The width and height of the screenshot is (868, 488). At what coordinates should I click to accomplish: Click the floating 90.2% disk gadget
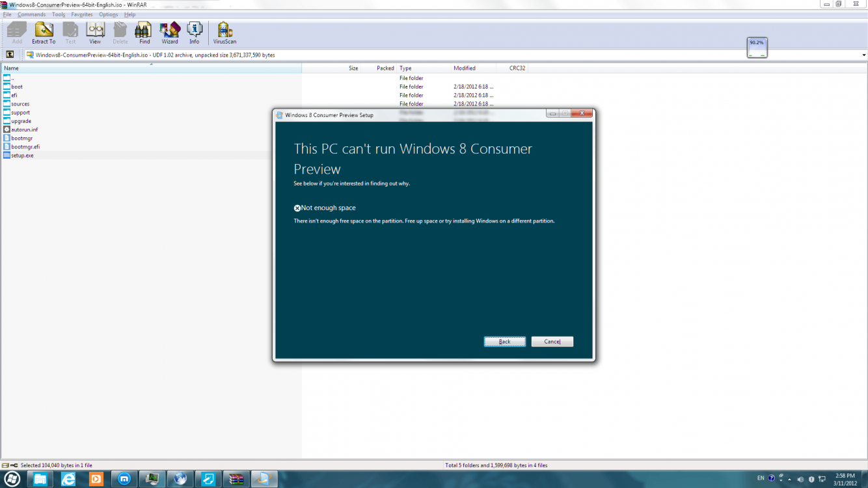coord(757,47)
